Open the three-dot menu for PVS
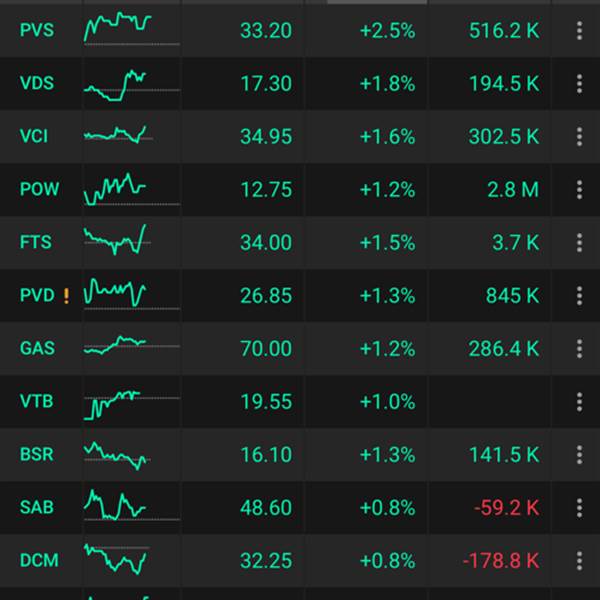The width and height of the screenshot is (600, 600). click(579, 31)
